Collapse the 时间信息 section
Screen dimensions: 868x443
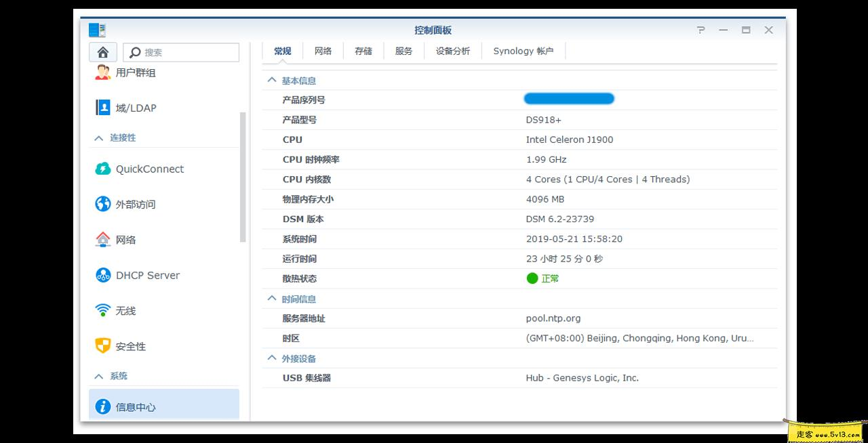click(x=272, y=299)
